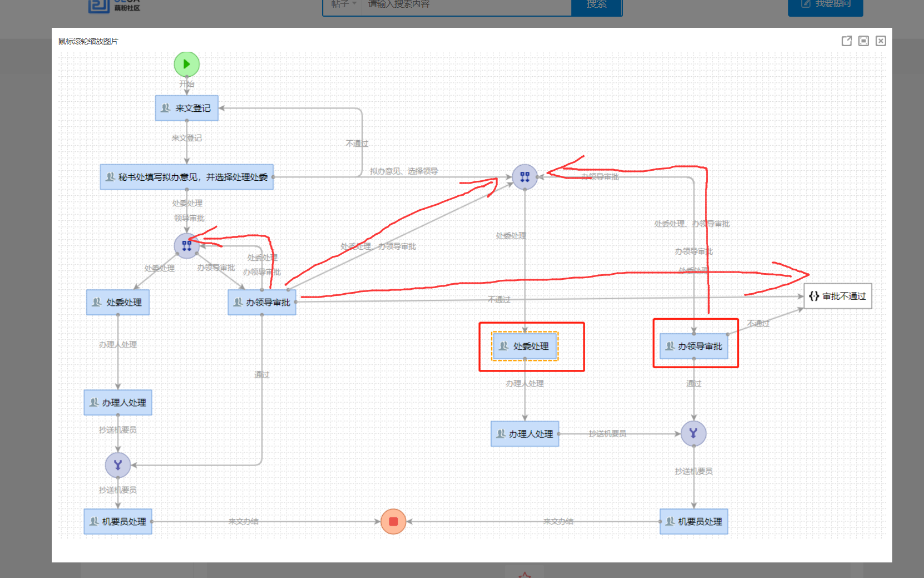The width and height of the screenshot is (924, 578).
Task: Click the merge gateway above left 机要员处理
Action: pyautogui.click(x=118, y=465)
